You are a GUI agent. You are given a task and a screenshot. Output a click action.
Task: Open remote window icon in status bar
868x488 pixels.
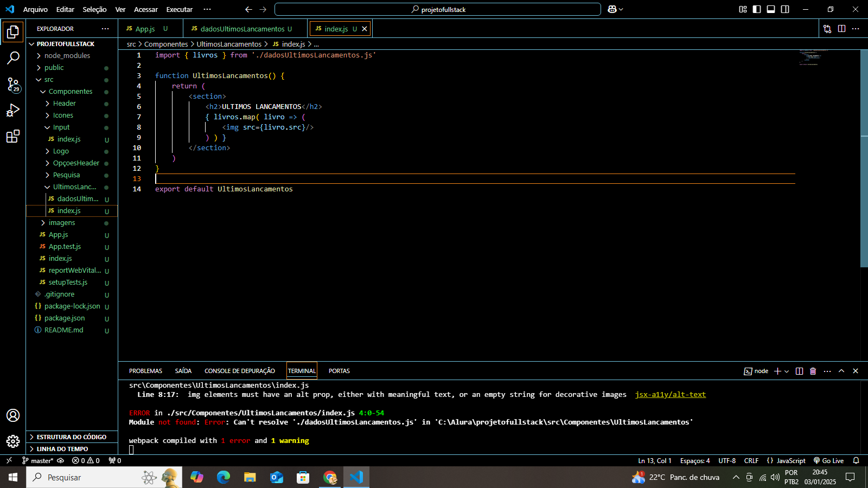click(9, 460)
